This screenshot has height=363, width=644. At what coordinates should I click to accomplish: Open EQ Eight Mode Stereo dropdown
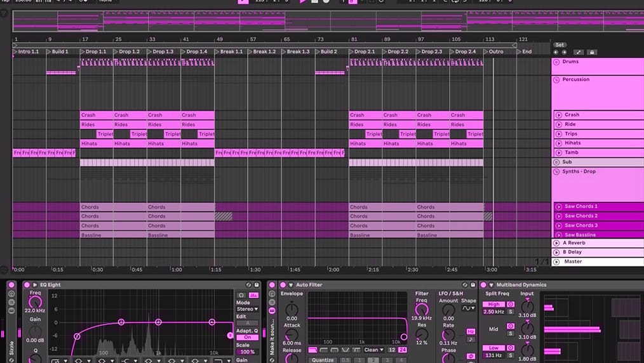pyautogui.click(x=247, y=309)
